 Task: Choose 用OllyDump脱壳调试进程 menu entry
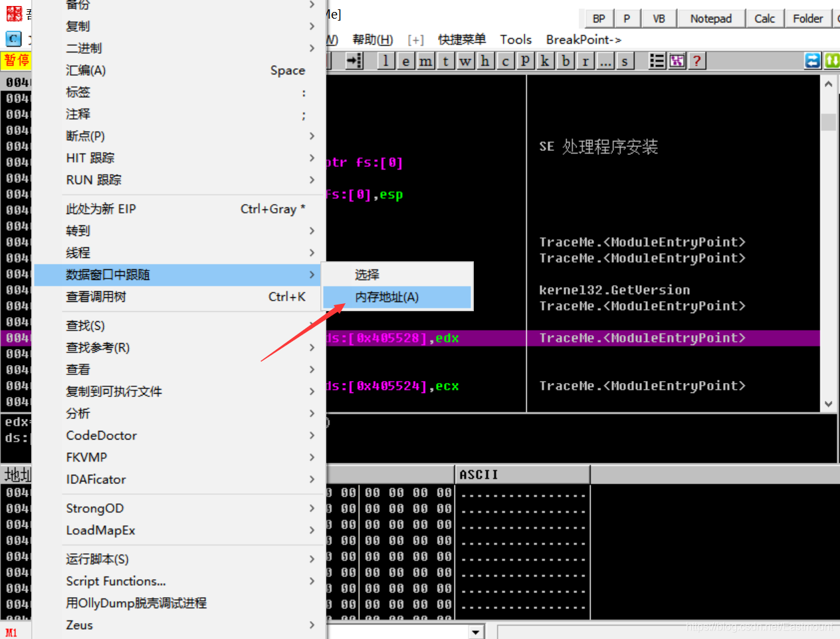(x=179, y=603)
